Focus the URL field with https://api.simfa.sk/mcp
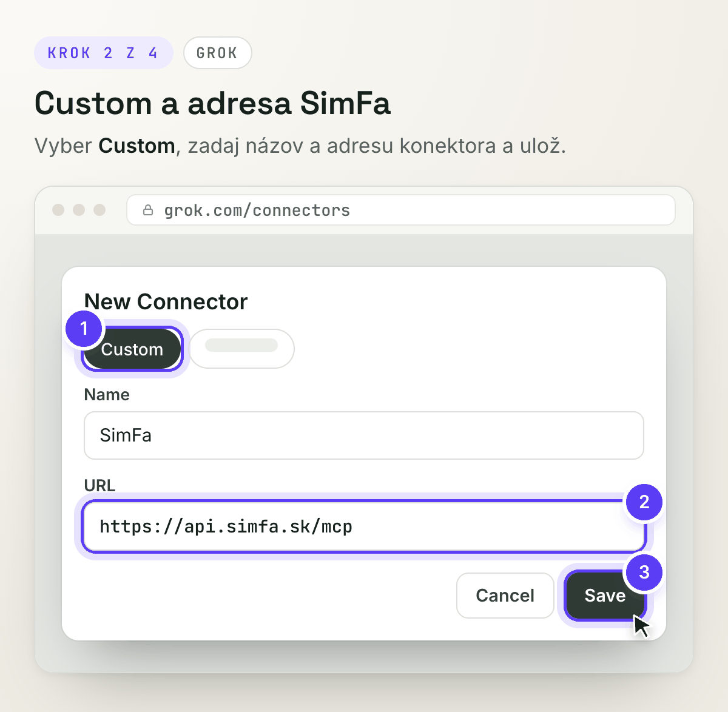Screen dimensions: 728x712 (x=364, y=526)
